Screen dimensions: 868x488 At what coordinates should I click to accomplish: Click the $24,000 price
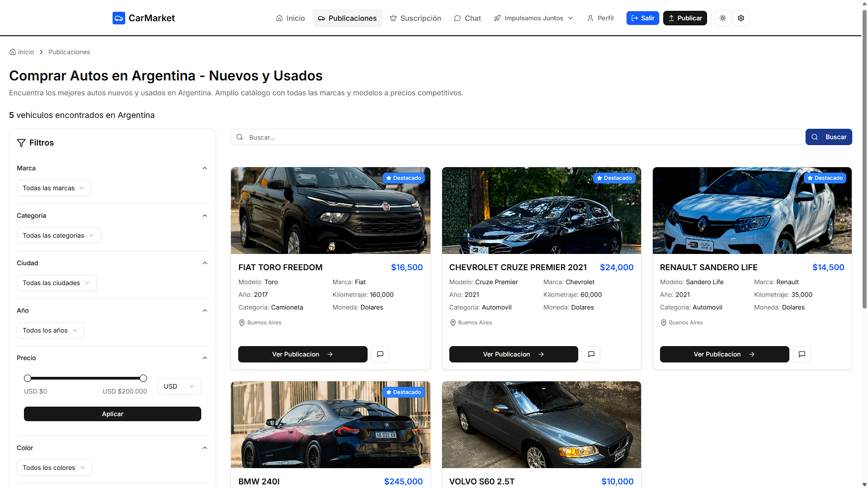[x=617, y=267]
